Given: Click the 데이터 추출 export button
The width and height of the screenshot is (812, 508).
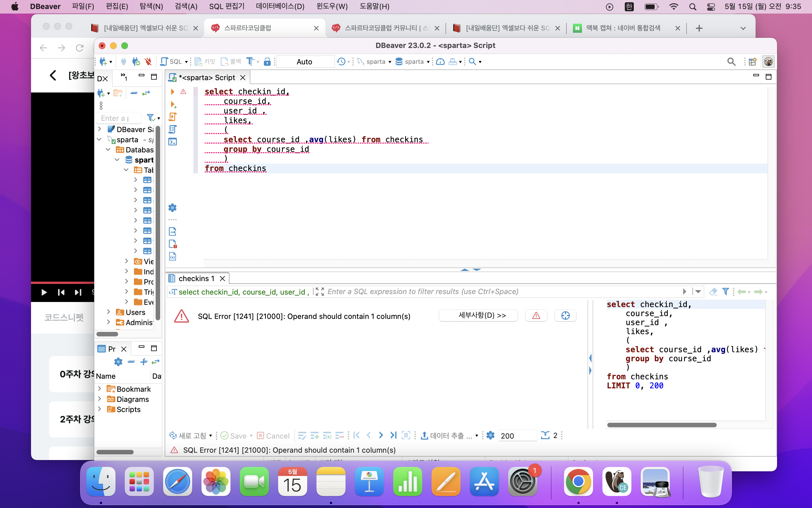Looking at the screenshot, I should tap(446, 435).
